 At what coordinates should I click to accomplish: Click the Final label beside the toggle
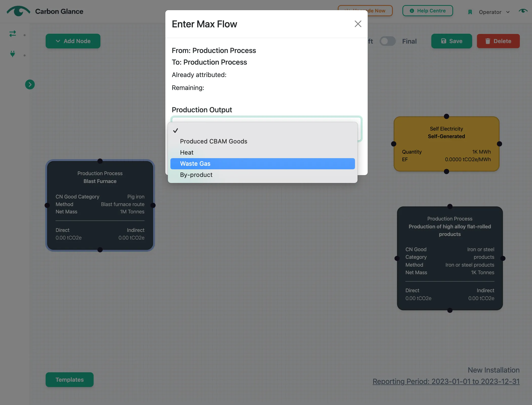pyautogui.click(x=409, y=41)
